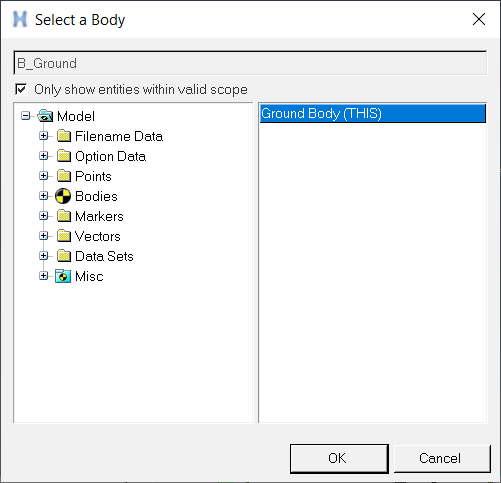Expand the Markers tree node
Screen dimensions: 501x483
click(43, 216)
